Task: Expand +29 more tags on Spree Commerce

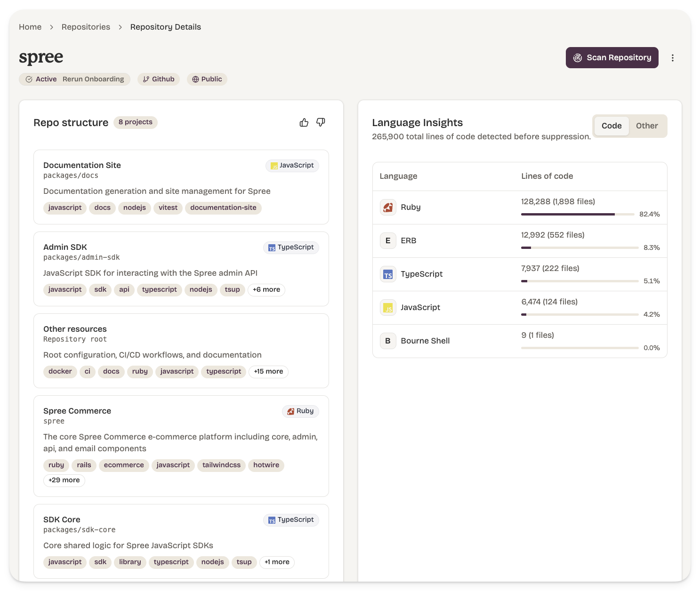Action: 64,480
